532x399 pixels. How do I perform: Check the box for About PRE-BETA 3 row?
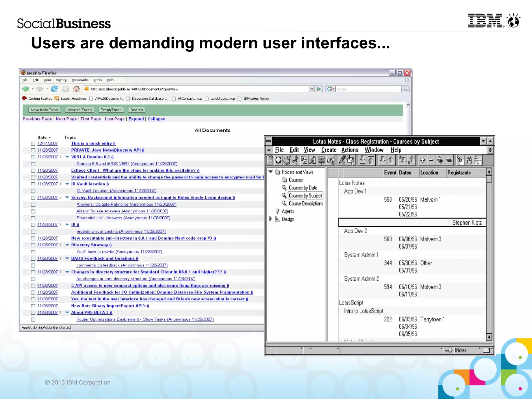[x=33, y=313]
